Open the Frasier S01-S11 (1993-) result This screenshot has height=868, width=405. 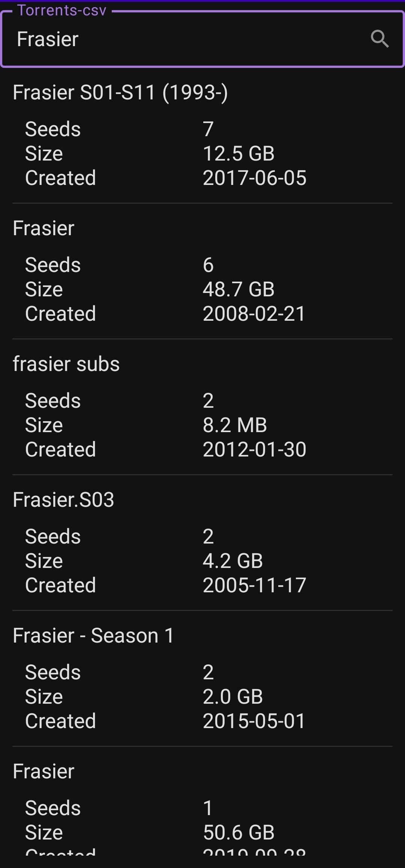[120, 93]
